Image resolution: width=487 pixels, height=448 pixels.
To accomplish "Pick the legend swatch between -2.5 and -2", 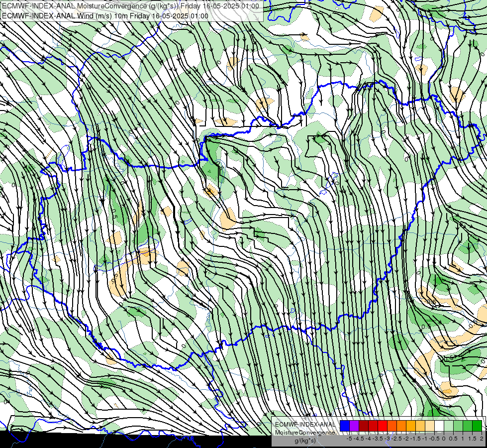I will pos(392,426).
